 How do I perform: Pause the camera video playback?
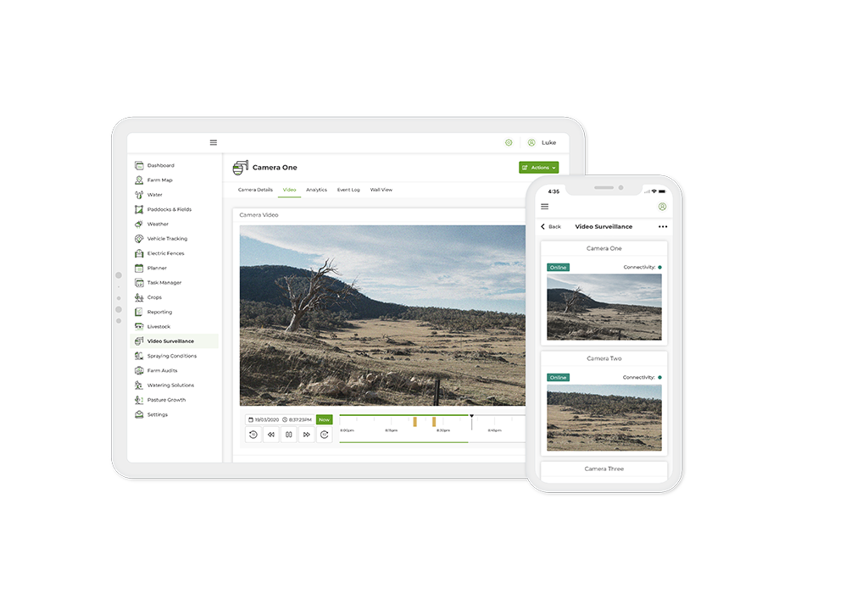click(288, 435)
